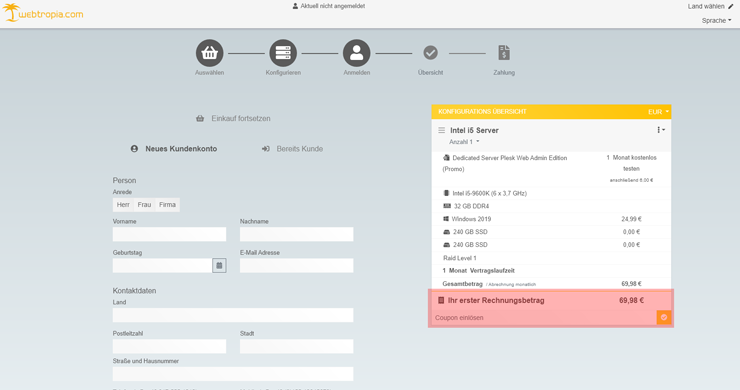
Task: Open the Geburtstag calendar picker icon
Action: coord(219,265)
